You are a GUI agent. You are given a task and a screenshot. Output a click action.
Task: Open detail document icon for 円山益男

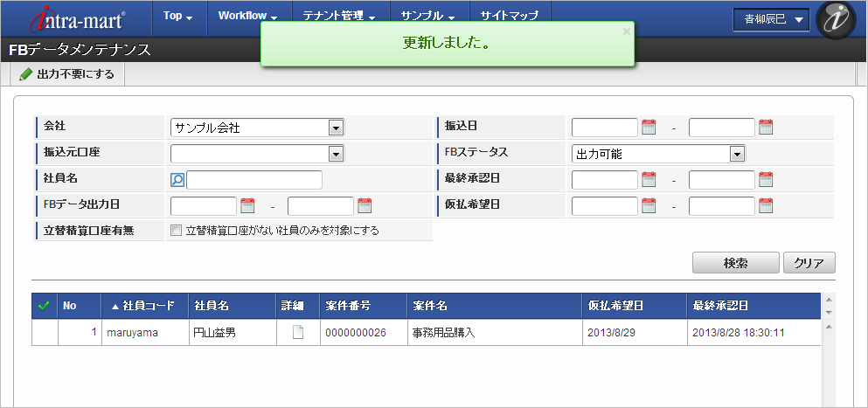point(298,333)
